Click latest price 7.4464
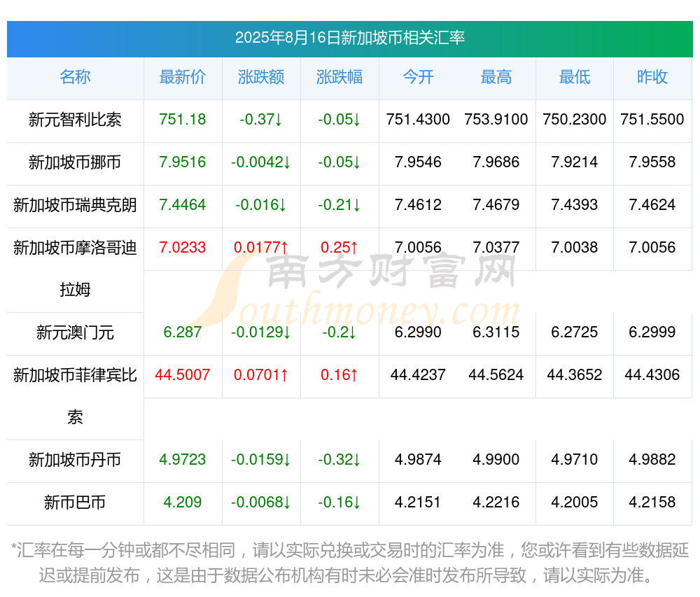Viewport: 700px width, 597px height. (x=183, y=205)
